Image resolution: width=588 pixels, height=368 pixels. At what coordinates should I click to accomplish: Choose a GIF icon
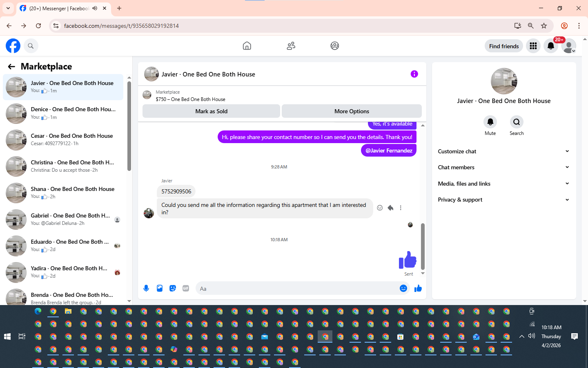[x=186, y=288]
